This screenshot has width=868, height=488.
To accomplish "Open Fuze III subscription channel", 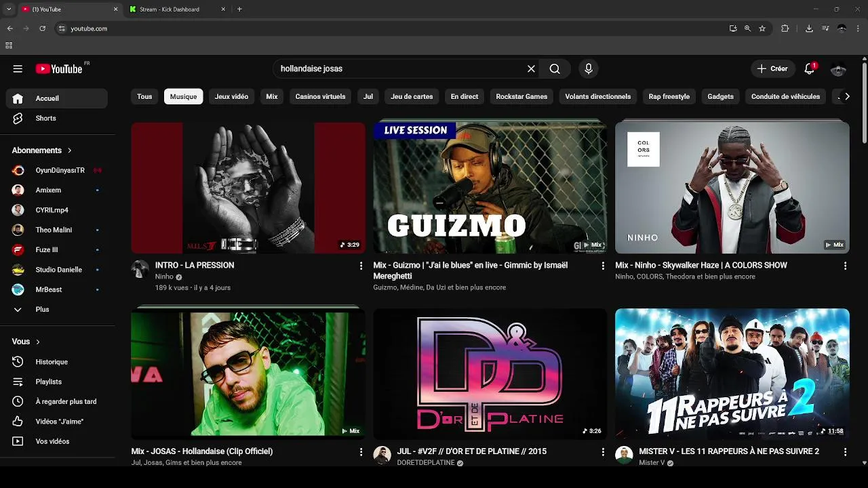I will pyautogui.click(x=57, y=249).
